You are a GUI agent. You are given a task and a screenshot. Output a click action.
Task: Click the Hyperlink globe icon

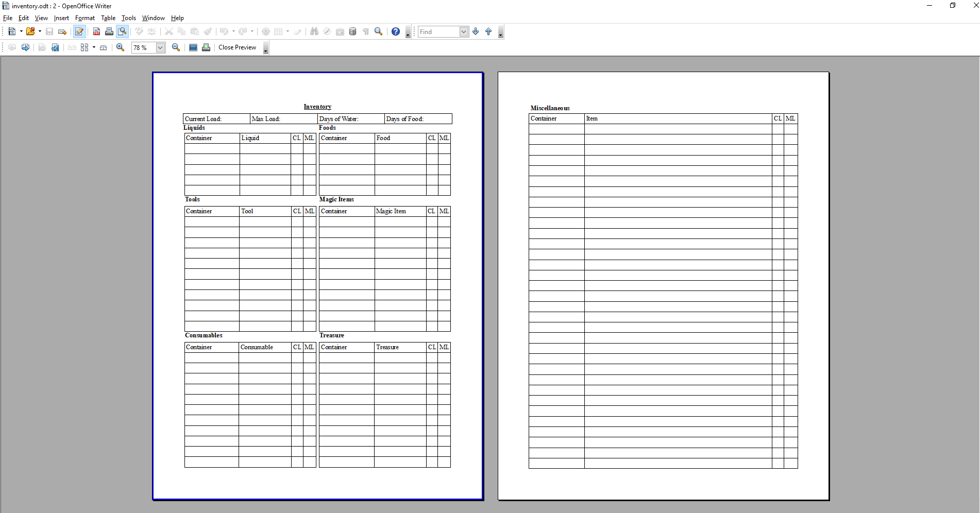[x=266, y=31]
